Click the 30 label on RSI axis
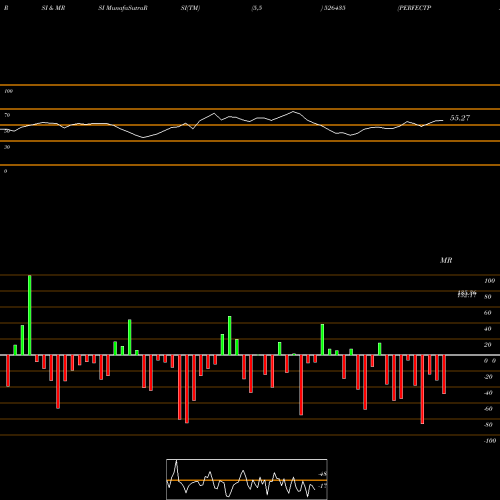Screen dimensions: 500x500 coord(7,147)
